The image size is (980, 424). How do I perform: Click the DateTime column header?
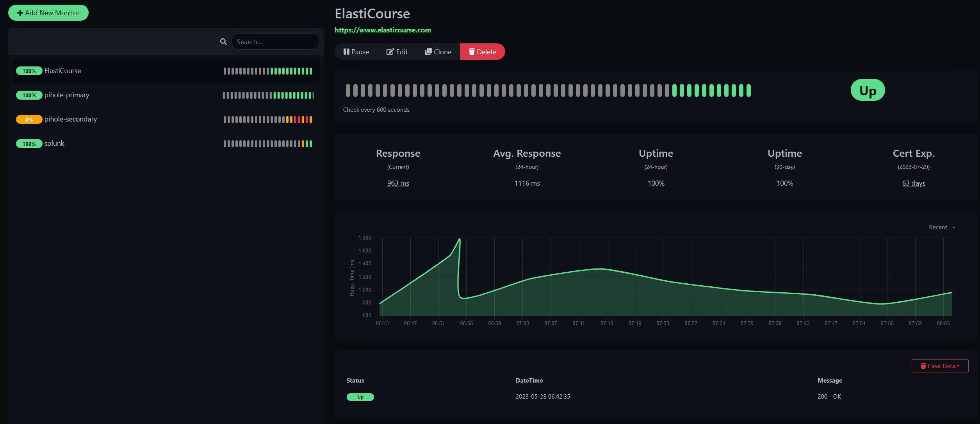coord(529,381)
